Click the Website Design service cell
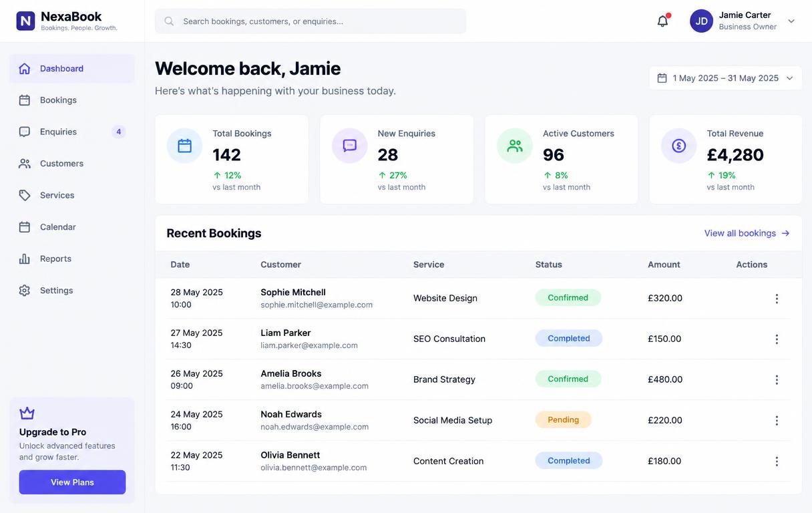The image size is (812, 513). 445,299
